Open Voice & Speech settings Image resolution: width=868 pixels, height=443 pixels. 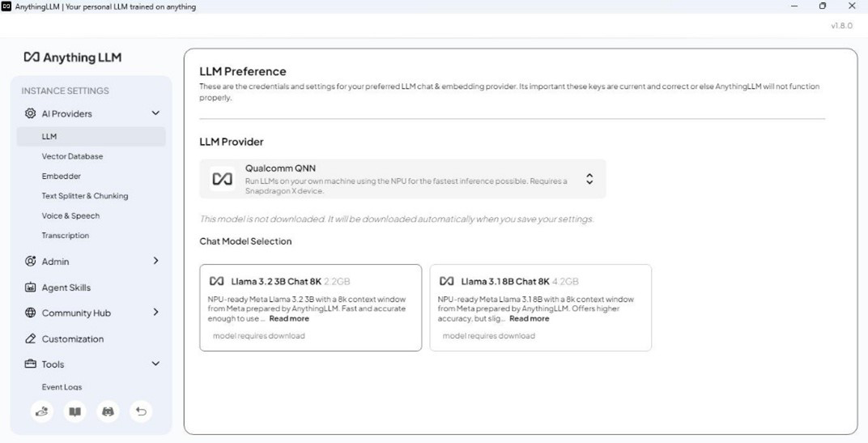click(x=71, y=216)
